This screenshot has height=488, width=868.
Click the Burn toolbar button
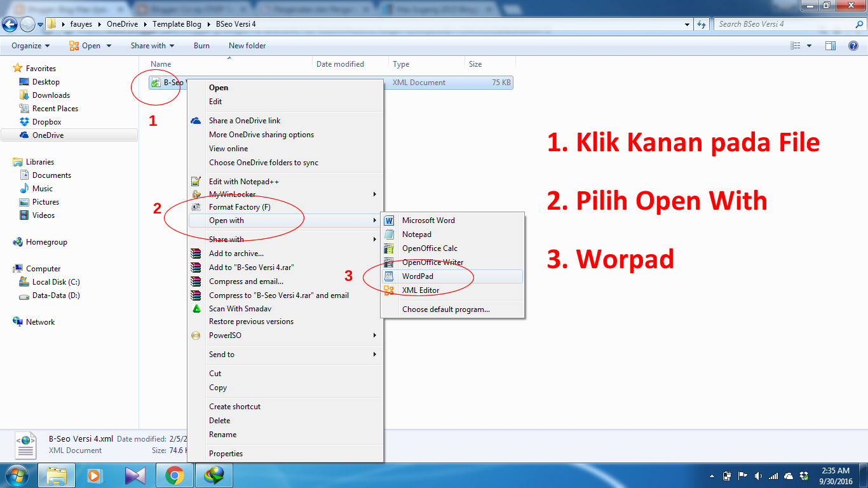[x=201, y=46]
